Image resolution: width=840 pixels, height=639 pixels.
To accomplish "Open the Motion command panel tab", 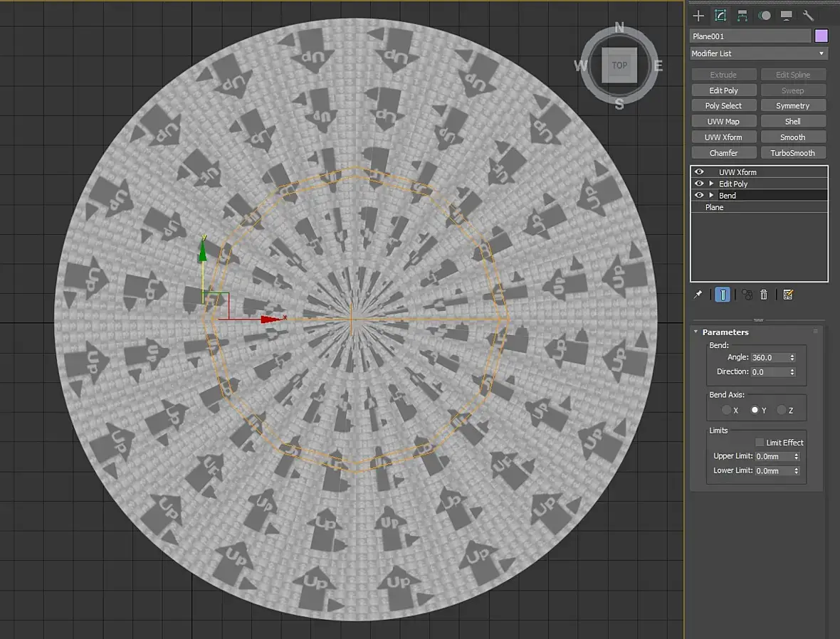I will tap(765, 16).
